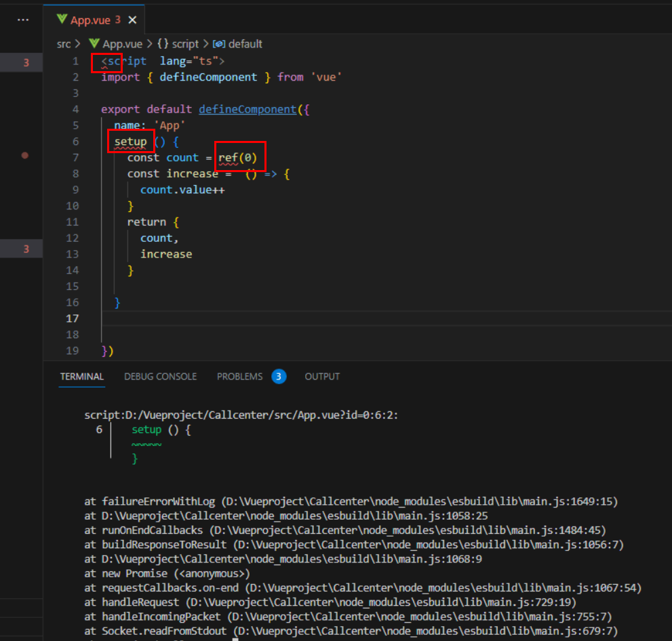Click name: 'App' on line 5
Image resolution: width=672 pixels, height=641 pixels.
click(150, 126)
